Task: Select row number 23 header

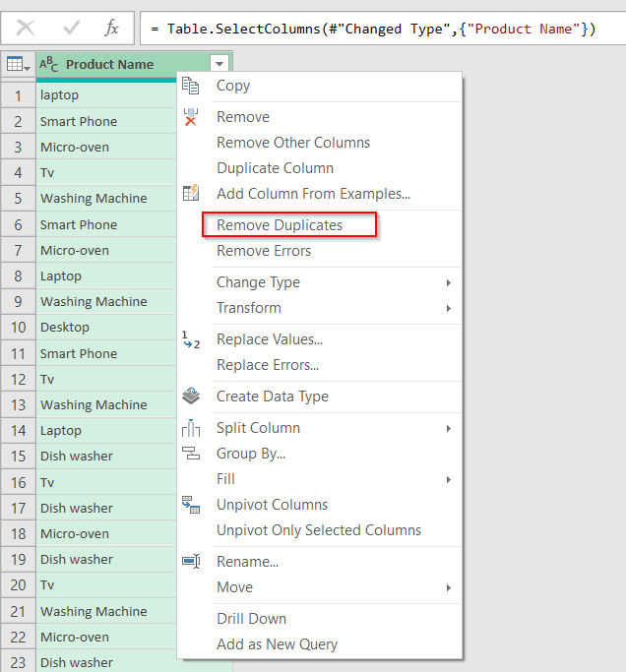Action: pos(18,662)
